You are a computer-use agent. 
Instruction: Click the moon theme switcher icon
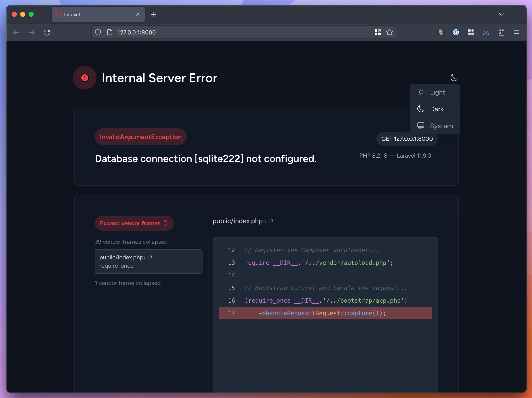pyautogui.click(x=454, y=78)
